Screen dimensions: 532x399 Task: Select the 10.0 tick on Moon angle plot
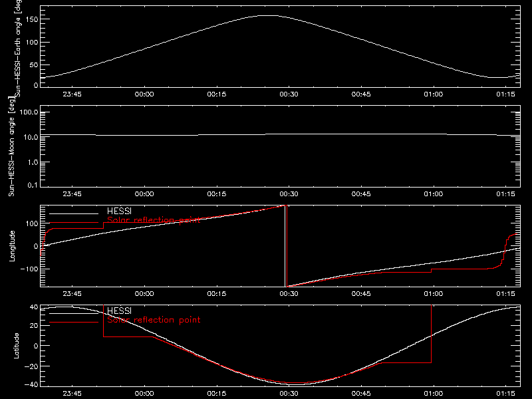31,137
